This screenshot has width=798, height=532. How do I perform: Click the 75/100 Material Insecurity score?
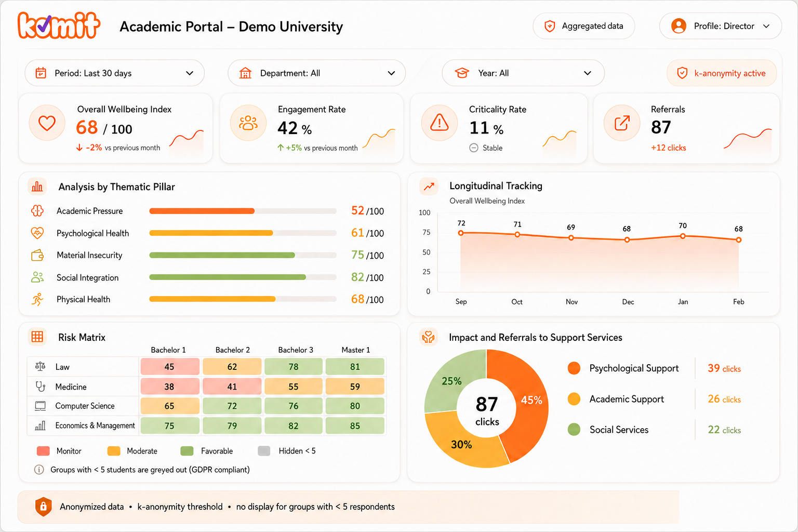(367, 255)
